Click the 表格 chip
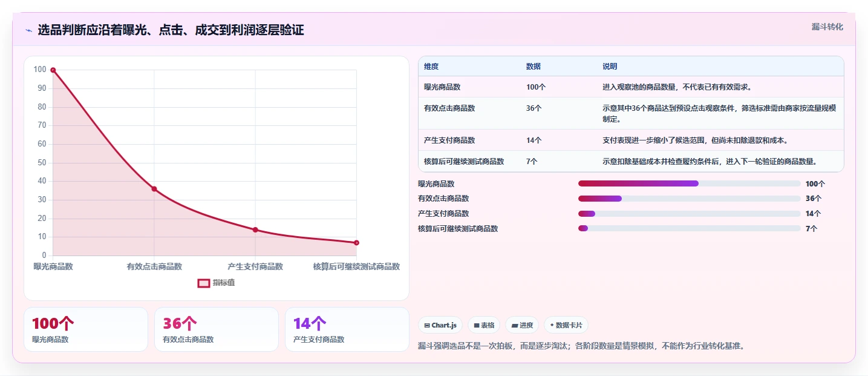 coord(484,325)
